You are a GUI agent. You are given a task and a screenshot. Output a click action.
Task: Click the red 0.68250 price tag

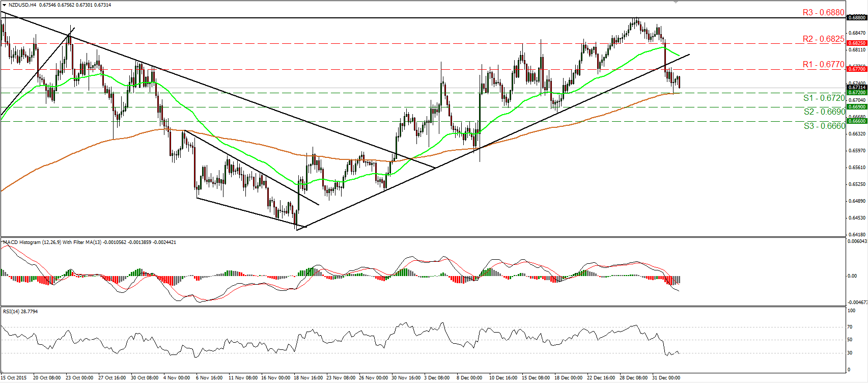click(857, 43)
